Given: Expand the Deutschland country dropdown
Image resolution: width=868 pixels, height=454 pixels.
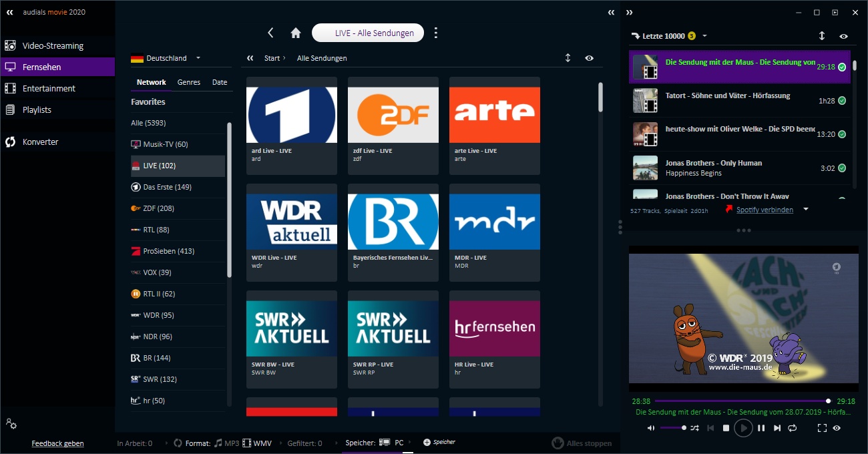Looking at the screenshot, I should point(198,58).
